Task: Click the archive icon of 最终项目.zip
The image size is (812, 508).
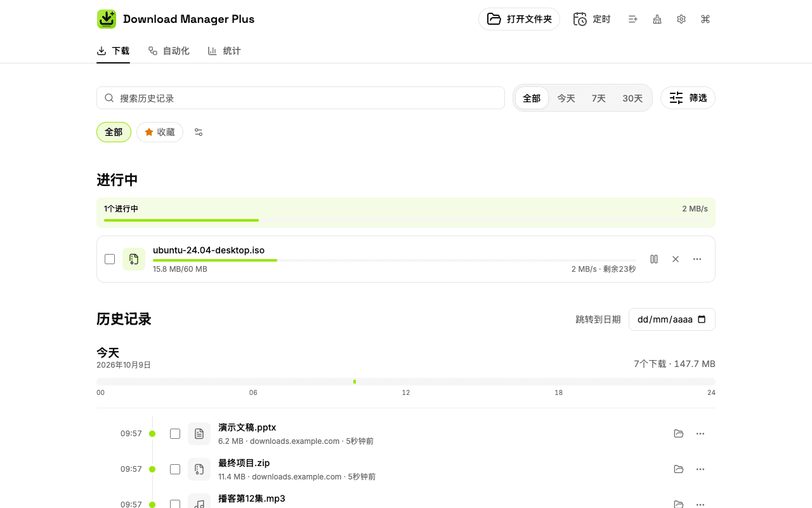Action: click(199, 469)
